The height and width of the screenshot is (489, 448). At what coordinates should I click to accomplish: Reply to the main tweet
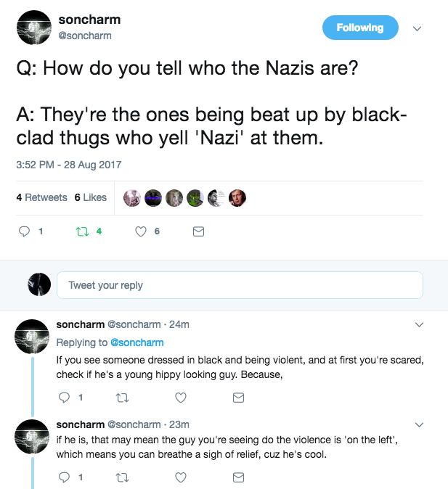pyautogui.click(x=24, y=231)
